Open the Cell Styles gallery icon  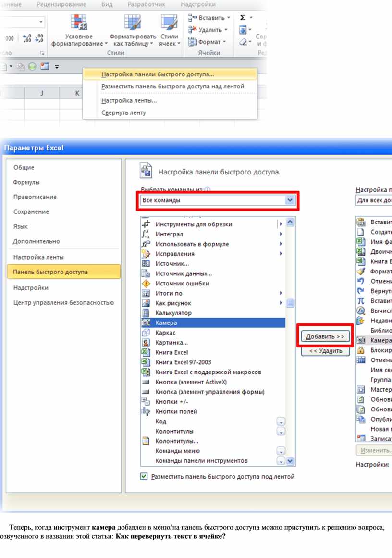169,23
